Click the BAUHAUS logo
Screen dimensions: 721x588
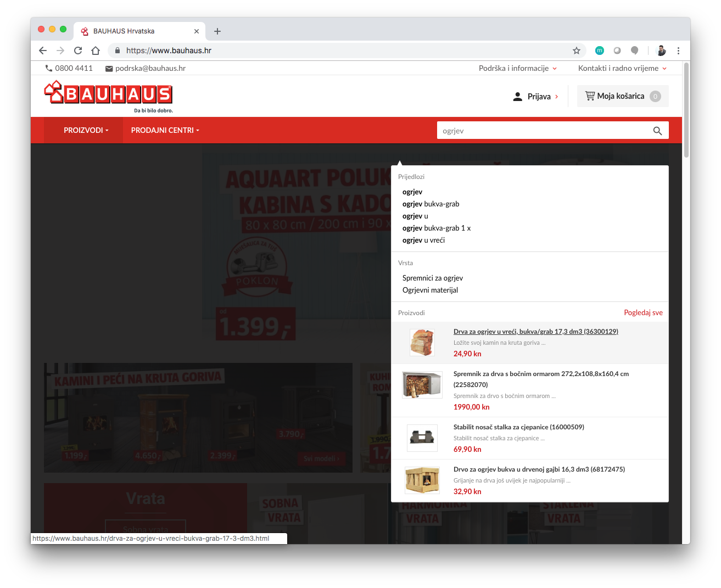click(108, 94)
